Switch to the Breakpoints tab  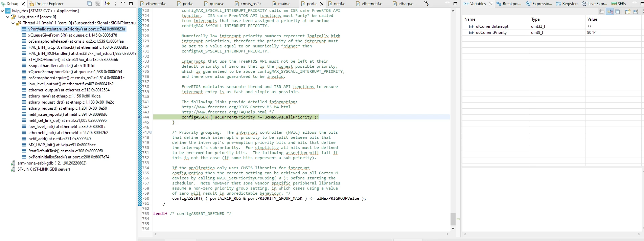pyautogui.click(x=509, y=4)
